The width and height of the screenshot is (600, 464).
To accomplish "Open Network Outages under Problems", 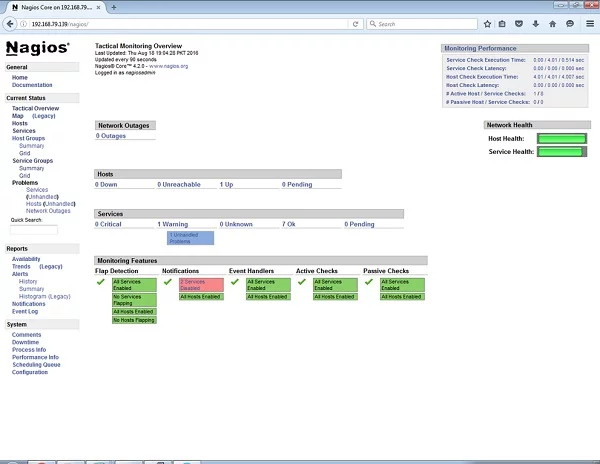I will pyautogui.click(x=48, y=211).
